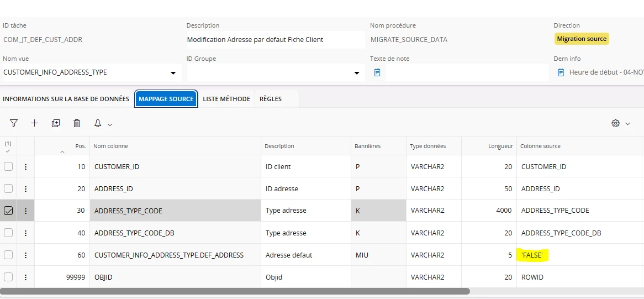
Task: Uncheck the ADDRESS_TYPE_CODE row checkbox
Action: 8,211
